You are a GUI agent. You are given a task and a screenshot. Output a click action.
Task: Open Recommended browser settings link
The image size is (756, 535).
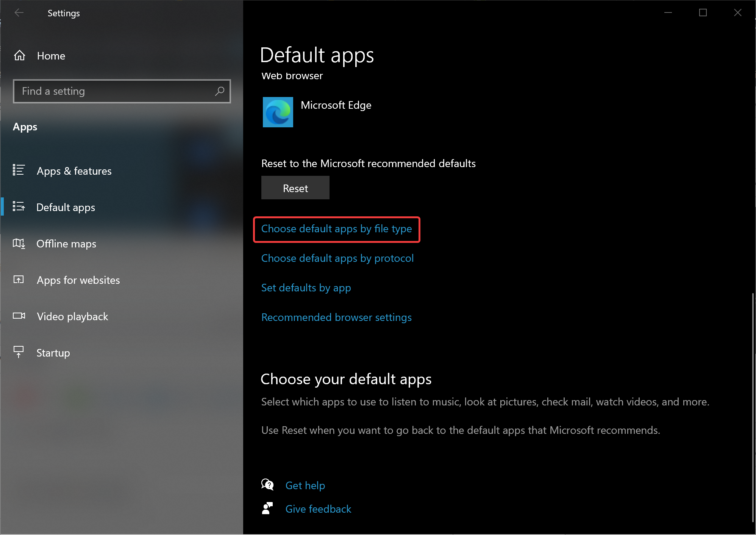[336, 318]
